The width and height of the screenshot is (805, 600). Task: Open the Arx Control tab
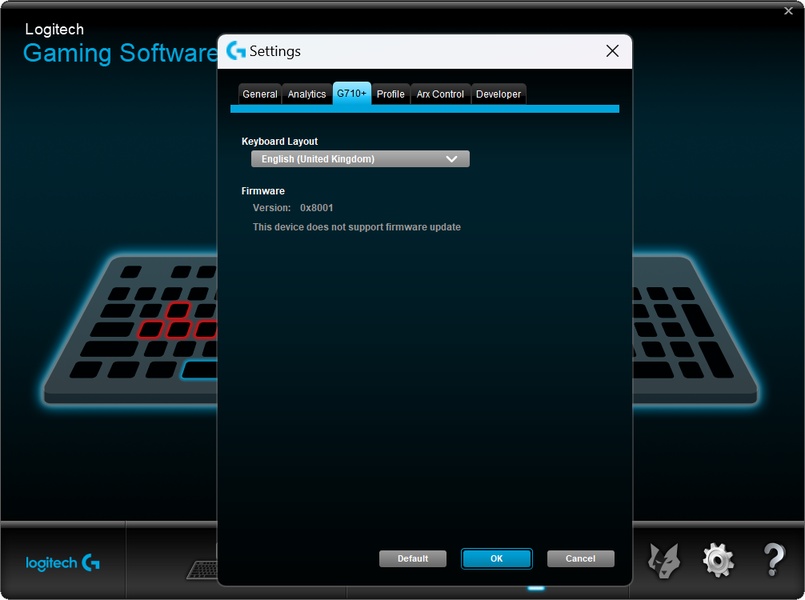tap(440, 94)
